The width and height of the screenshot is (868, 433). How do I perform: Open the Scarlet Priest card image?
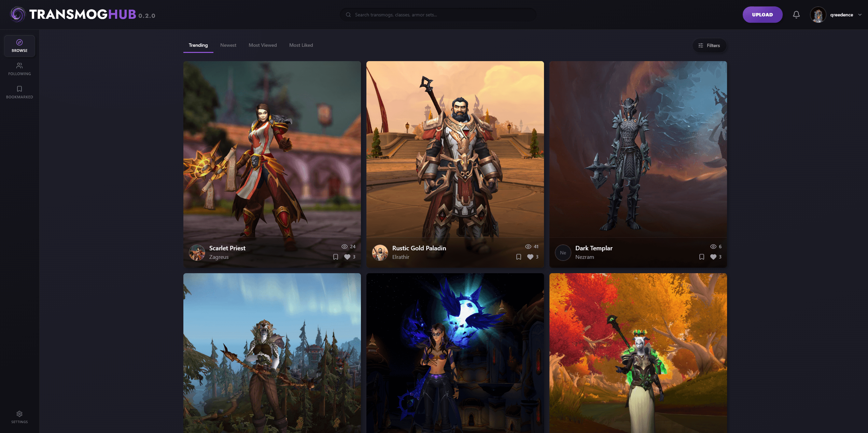point(272,149)
